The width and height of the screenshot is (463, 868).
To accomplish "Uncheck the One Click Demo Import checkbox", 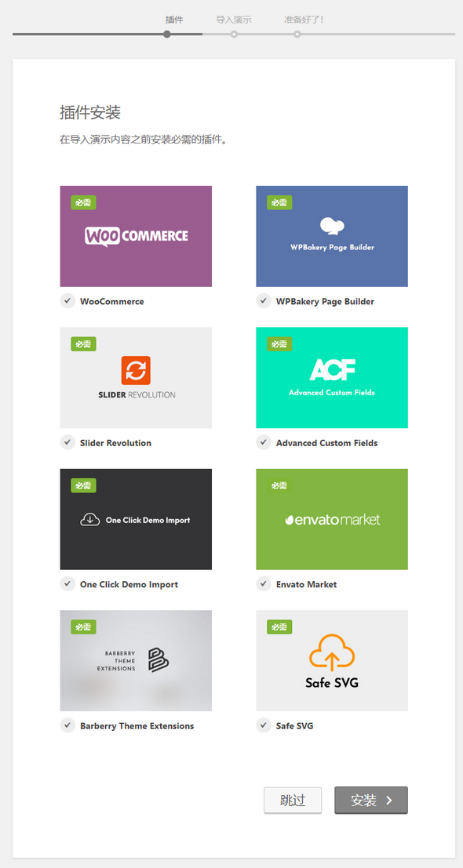I will point(67,583).
